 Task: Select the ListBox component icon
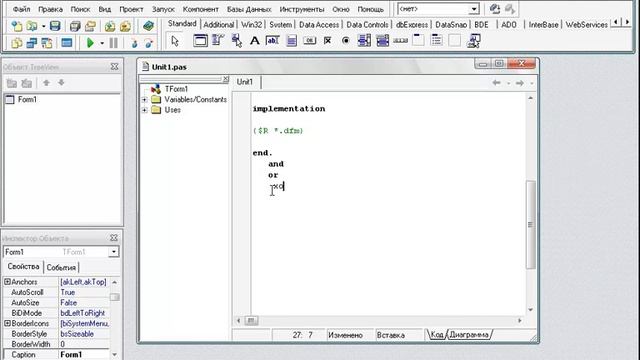[364, 40]
